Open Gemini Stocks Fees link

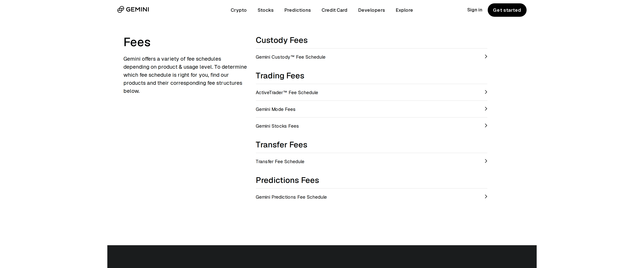371,126
